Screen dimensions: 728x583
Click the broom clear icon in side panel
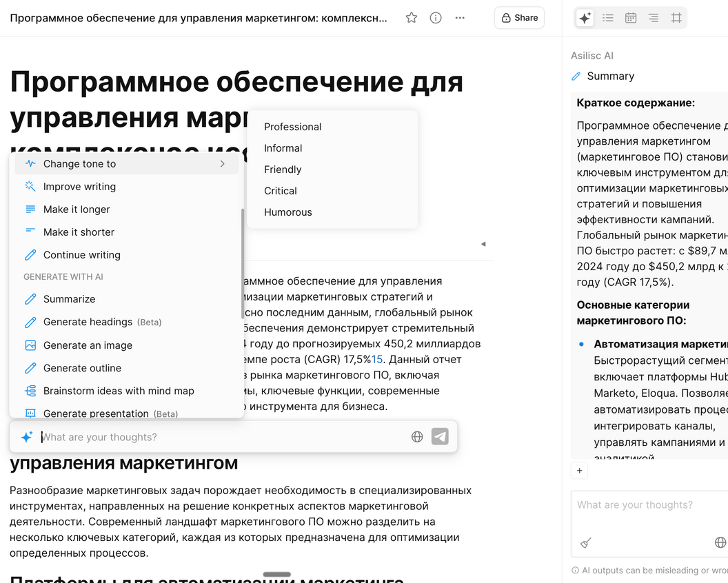click(586, 542)
